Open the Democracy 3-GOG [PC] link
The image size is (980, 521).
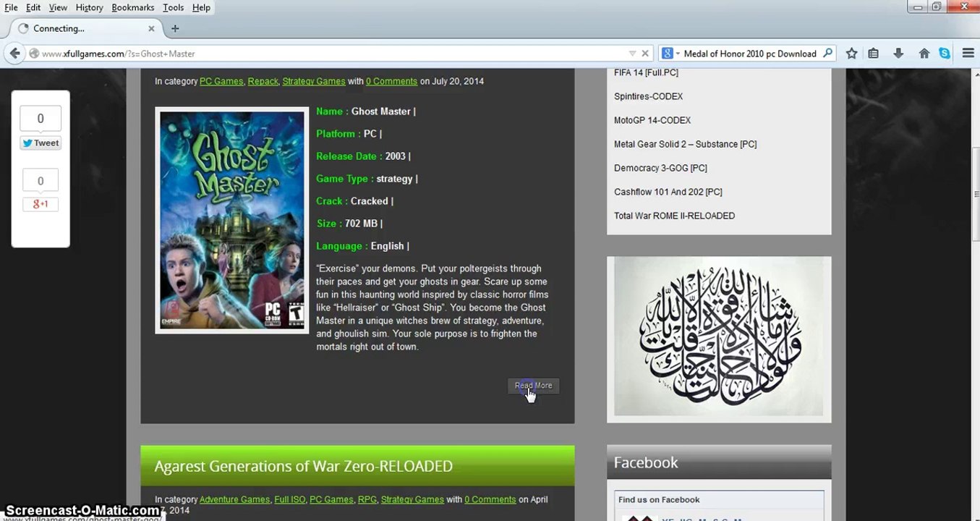click(660, 168)
